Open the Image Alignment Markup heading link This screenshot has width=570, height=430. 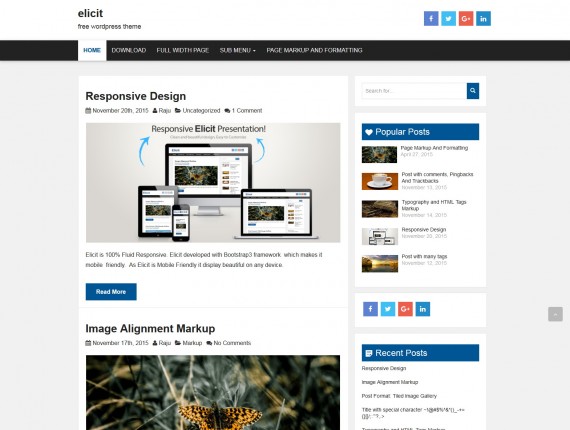pyautogui.click(x=150, y=328)
